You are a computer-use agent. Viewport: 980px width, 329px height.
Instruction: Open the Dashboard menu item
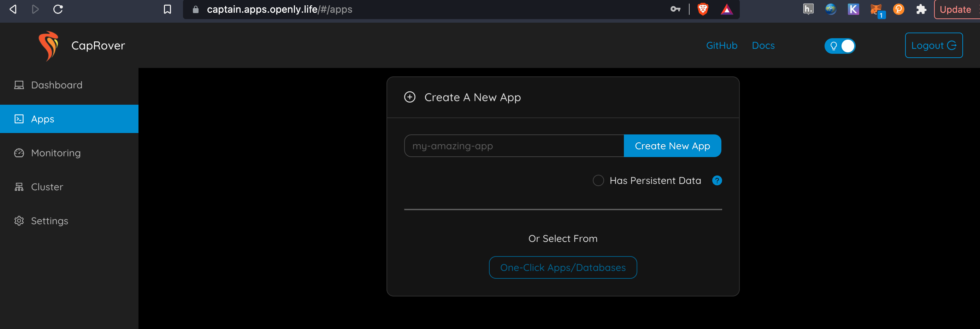pos(57,85)
